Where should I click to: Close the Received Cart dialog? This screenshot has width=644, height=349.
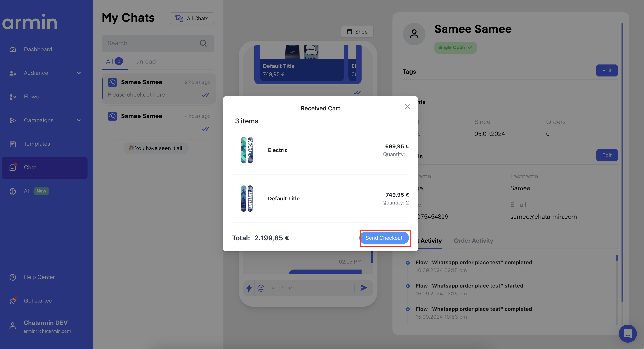pos(407,107)
